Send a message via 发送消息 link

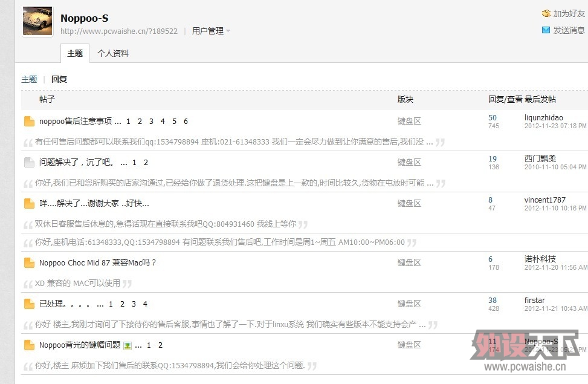569,30
